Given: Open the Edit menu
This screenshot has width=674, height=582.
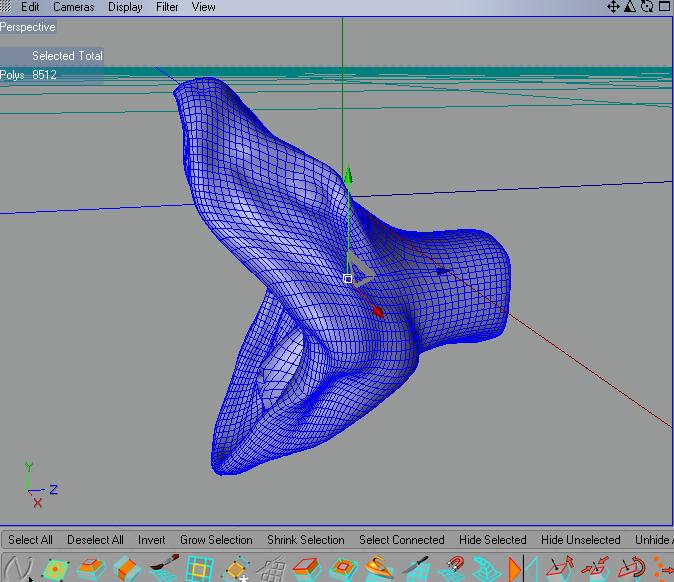Looking at the screenshot, I should pos(30,7).
